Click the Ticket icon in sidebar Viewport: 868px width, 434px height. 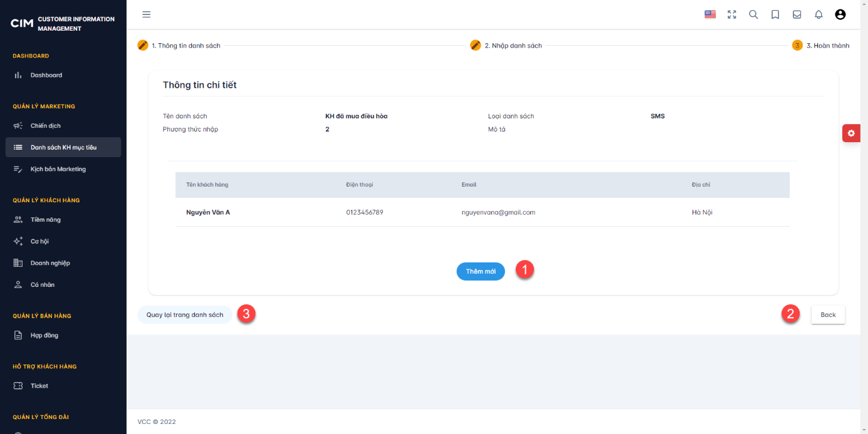point(18,386)
